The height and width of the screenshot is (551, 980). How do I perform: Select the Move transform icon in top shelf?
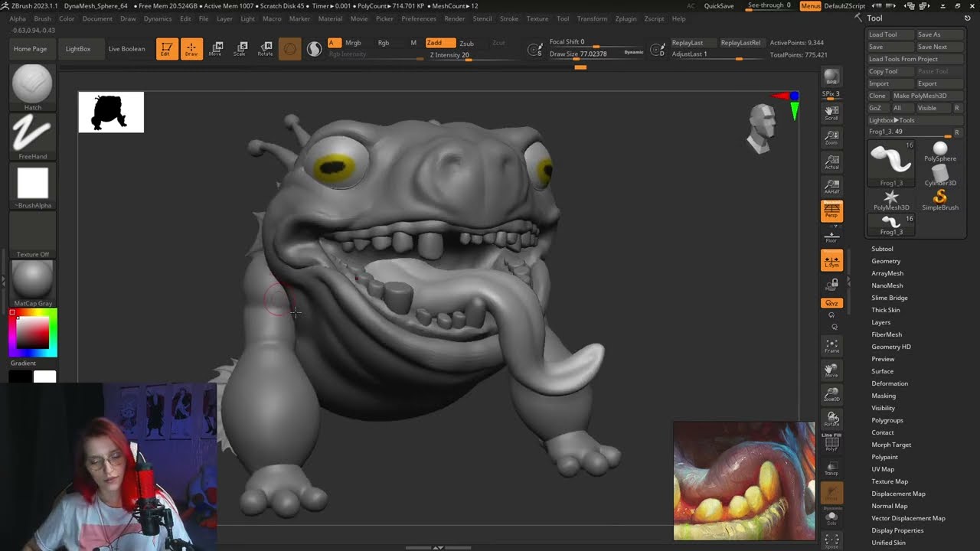(x=216, y=49)
